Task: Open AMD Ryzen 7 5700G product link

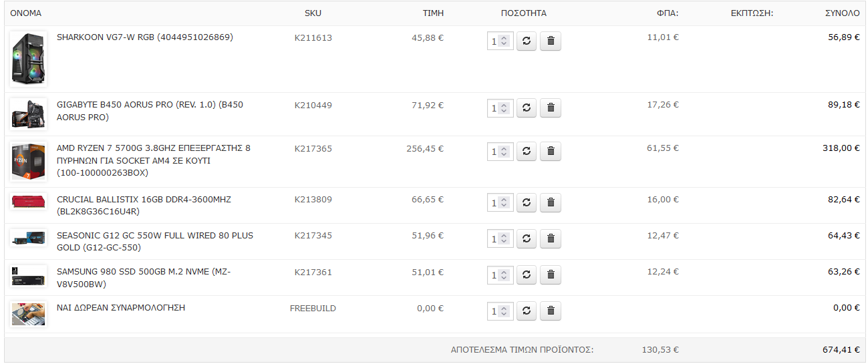Action: click(154, 160)
